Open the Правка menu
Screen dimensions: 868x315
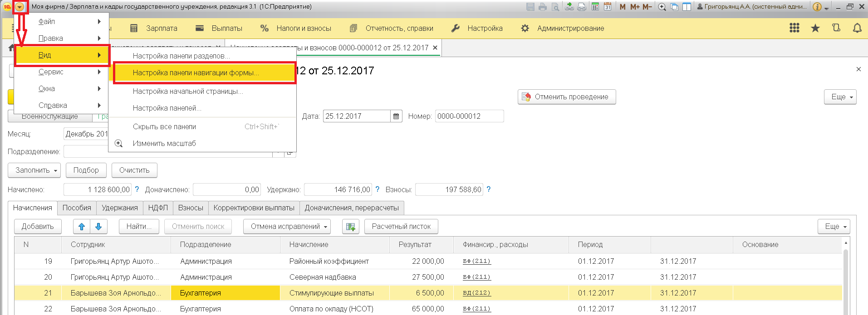(x=62, y=38)
